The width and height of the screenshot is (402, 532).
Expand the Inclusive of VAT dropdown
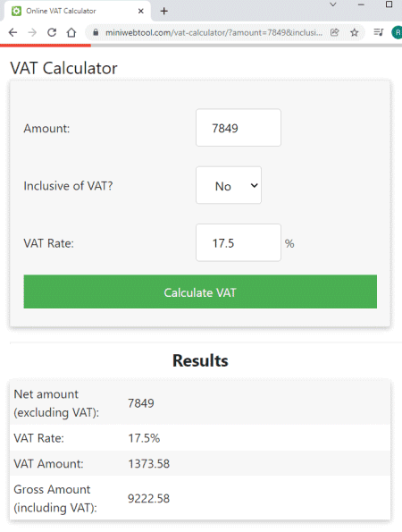click(229, 185)
